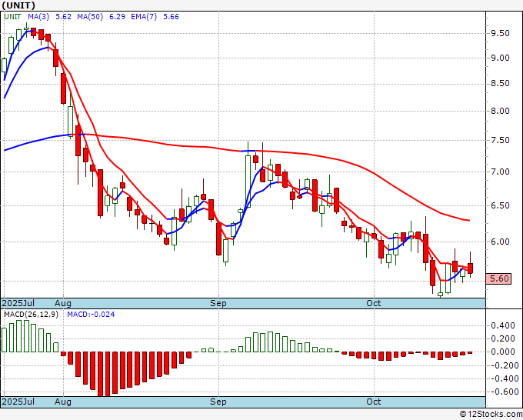
Task: Click the 8.00 price axis label
Action: [x=501, y=111]
